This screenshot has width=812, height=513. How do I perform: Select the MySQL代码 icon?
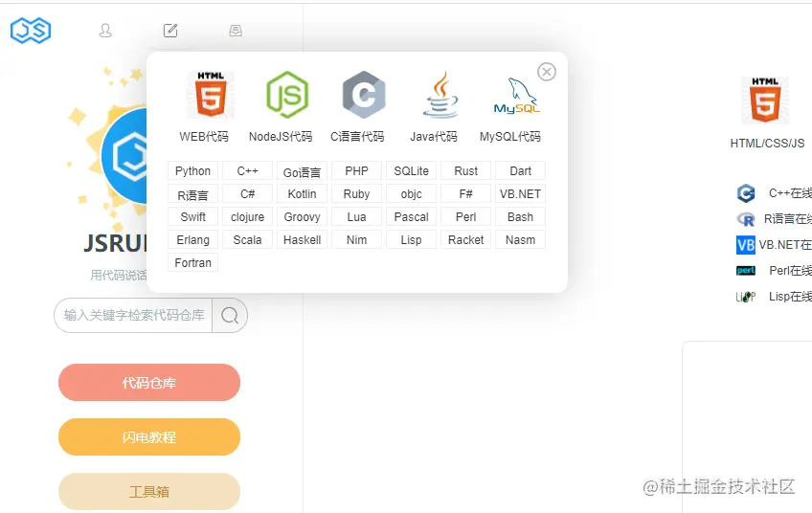tap(517, 96)
